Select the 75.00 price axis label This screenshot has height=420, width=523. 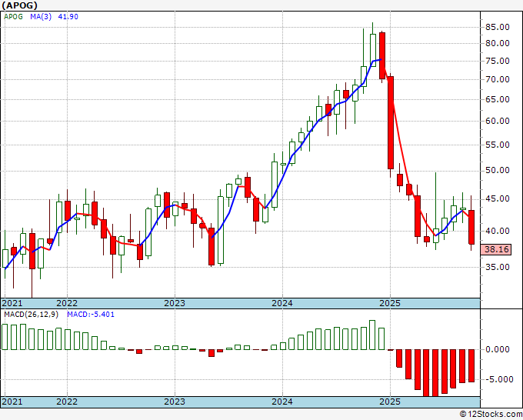498,61
